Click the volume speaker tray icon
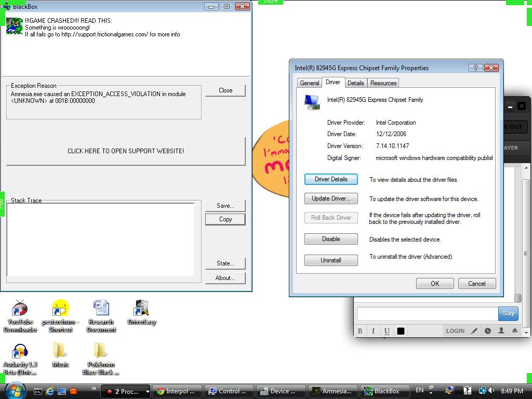Screen dimensions: 532x399 pos(490,391)
